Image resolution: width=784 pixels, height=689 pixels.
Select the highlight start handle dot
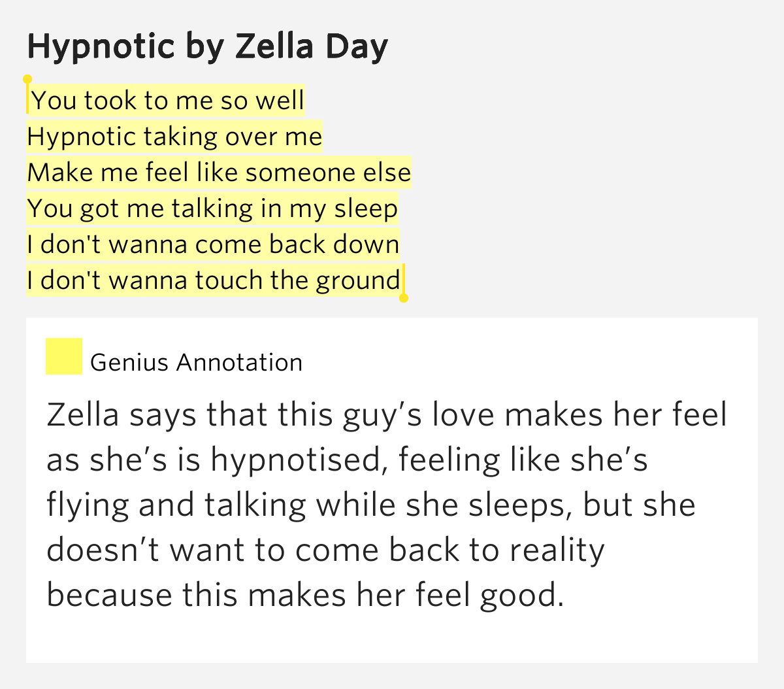click(x=27, y=79)
